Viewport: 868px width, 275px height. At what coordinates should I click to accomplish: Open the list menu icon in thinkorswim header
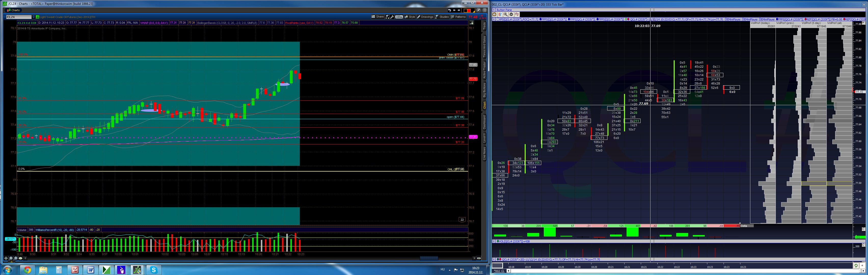pos(484,10)
